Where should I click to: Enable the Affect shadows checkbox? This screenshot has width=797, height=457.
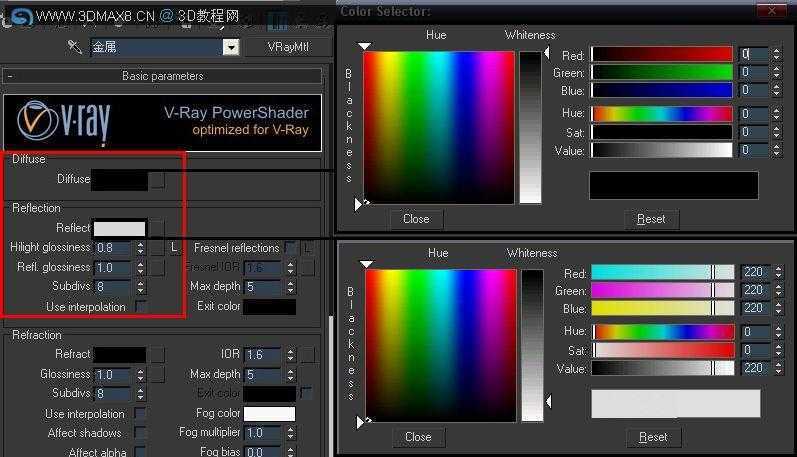140,433
